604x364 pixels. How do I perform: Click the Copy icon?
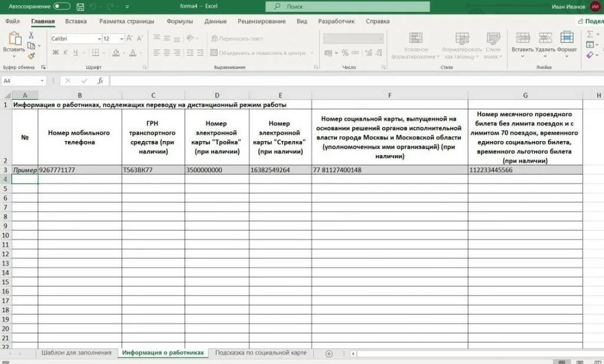[31, 46]
